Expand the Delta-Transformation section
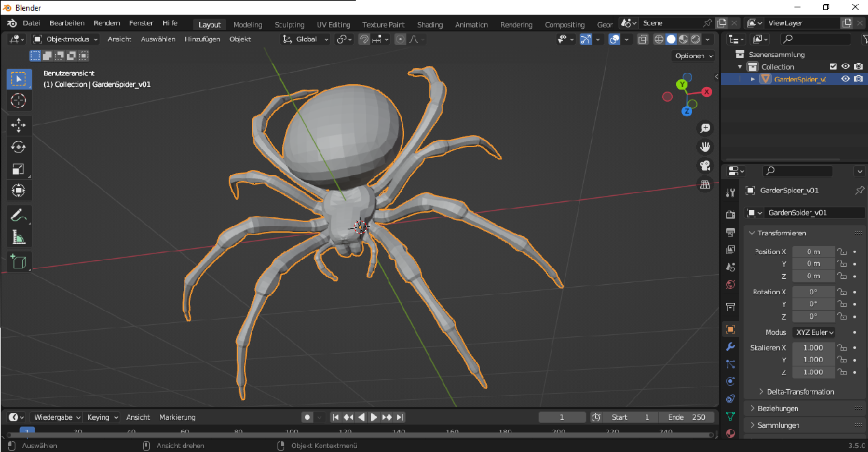Image resolution: width=868 pixels, height=452 pixels. click(x=800, y=392)
